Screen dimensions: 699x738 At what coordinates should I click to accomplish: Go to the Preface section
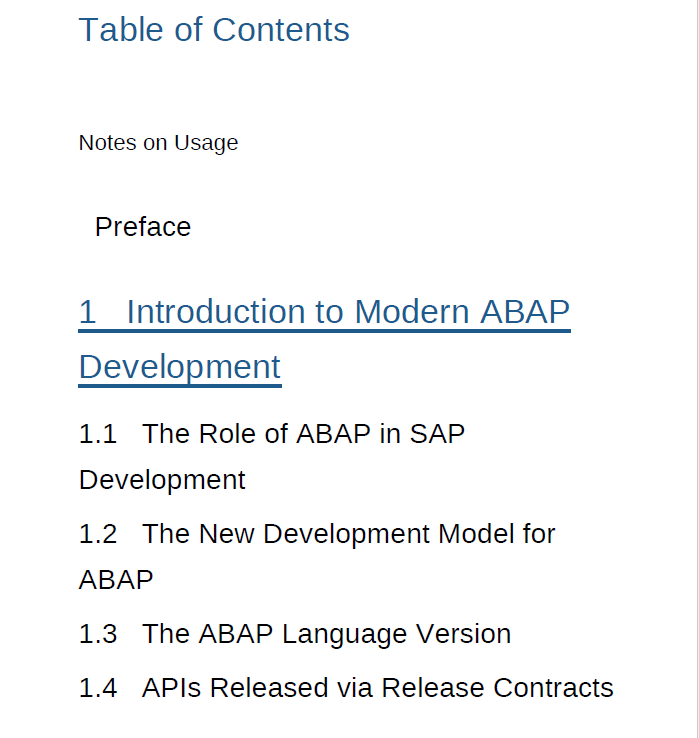point(143,227)
